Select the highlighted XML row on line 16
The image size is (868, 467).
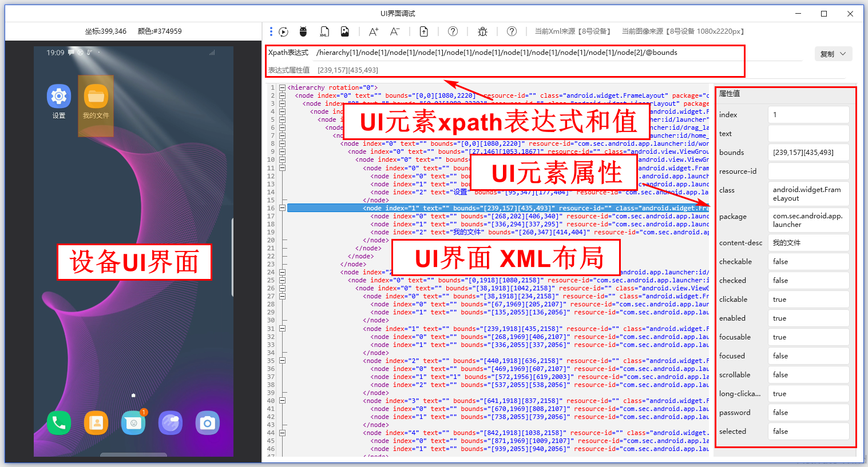498,208
